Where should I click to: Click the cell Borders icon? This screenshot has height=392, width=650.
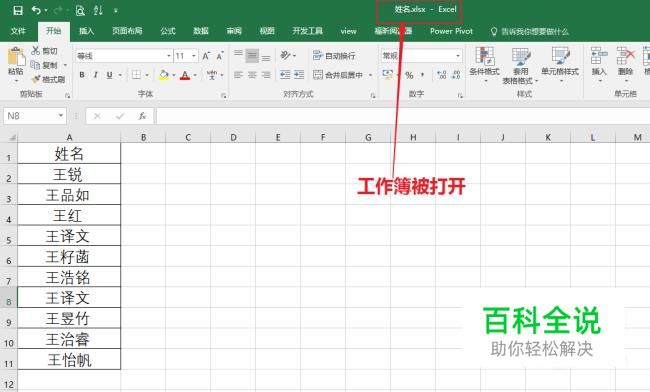tap(136, 75)
